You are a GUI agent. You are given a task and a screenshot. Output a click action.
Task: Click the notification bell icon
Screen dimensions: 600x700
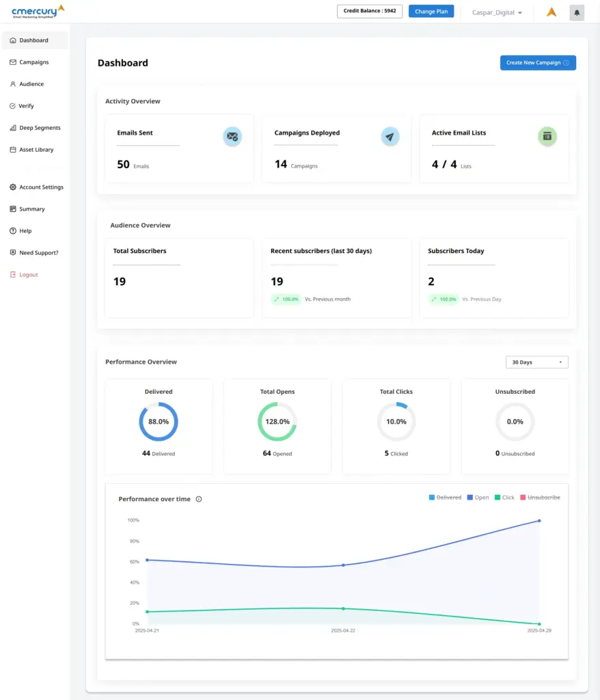pos(577,12)
